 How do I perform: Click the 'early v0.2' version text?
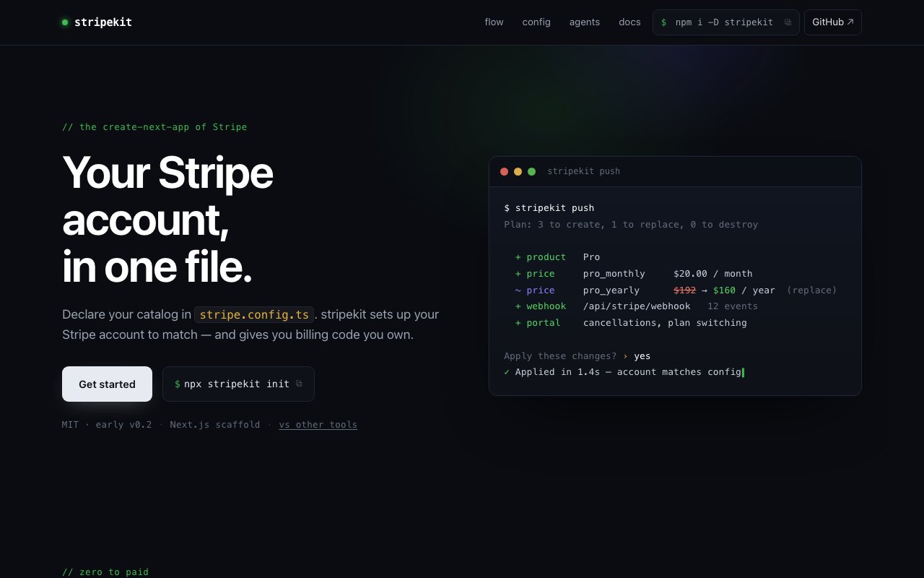pyautogui.click(x=123, y=425)
